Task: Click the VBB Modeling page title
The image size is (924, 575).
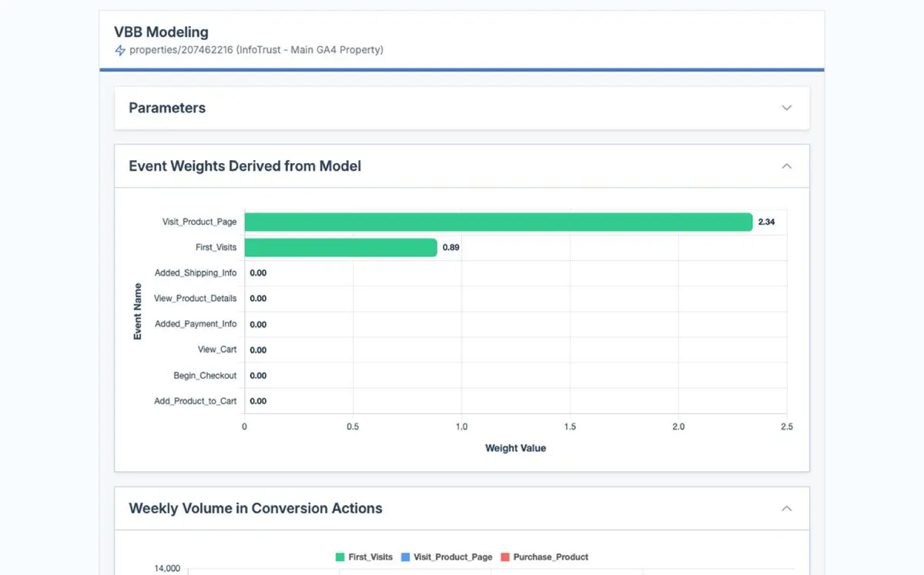Action: click(x=161, y=32)
